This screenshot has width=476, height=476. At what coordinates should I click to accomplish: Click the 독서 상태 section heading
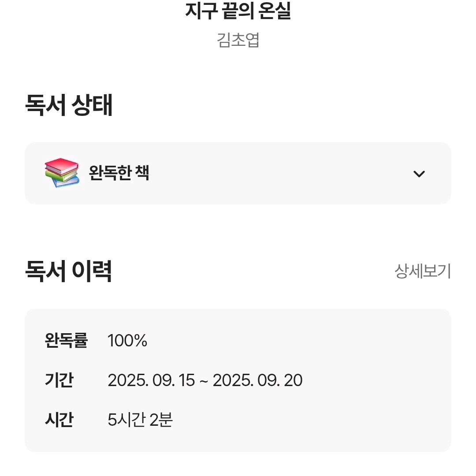click(69, 106)
